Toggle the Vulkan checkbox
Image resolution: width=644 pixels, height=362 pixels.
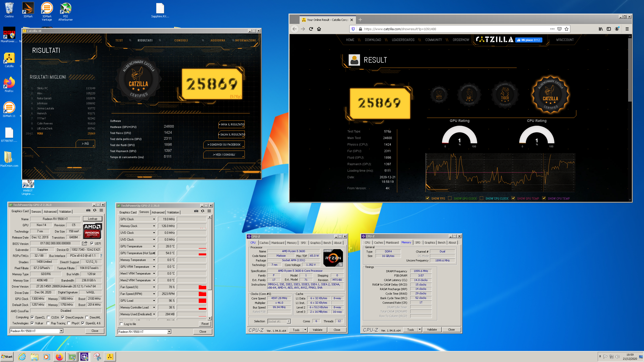[32, 323]
